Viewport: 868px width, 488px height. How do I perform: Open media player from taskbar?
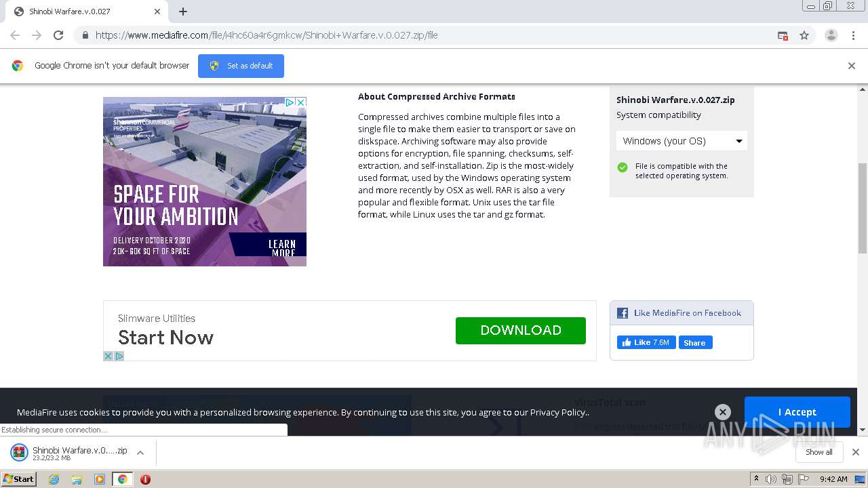coord(100,479)
